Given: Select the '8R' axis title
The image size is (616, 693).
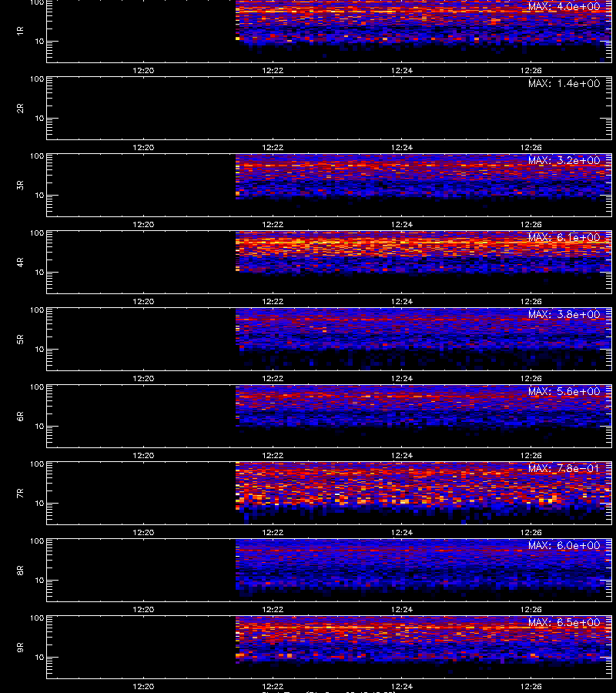Looking at the screenshot, I should [x=20, y=570].
